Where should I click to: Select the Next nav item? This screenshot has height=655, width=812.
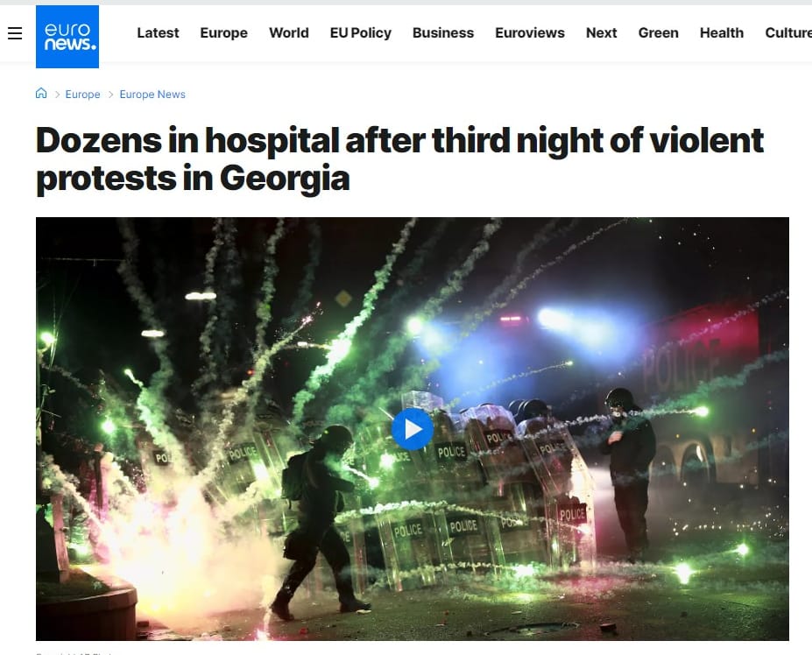(x=601, y=32)
